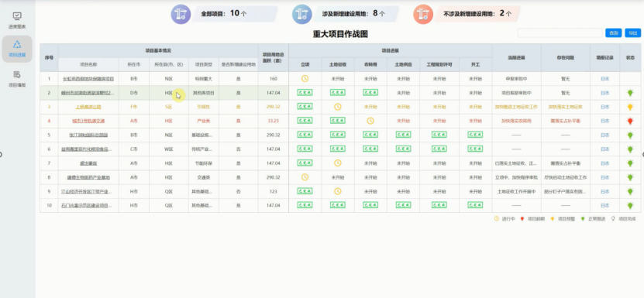
Task: Open row 1 日志 link
Action: 605,78
